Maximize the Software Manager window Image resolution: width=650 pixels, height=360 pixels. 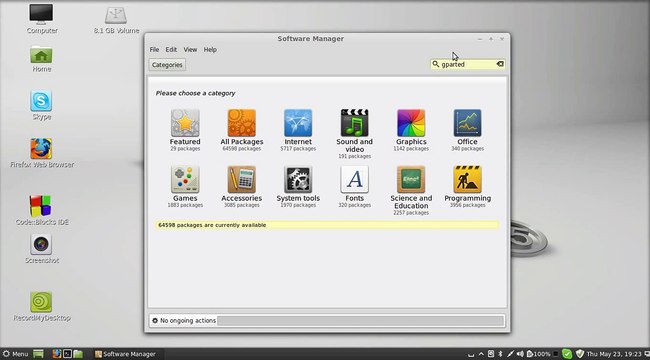click(x=491, y=39)
